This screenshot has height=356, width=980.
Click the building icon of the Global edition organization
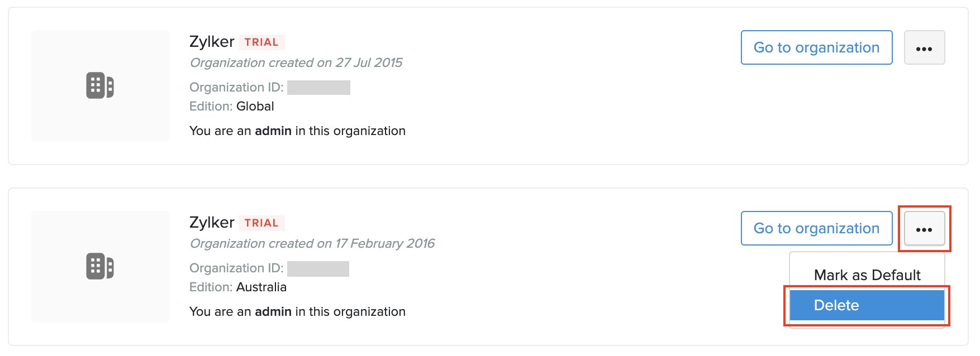pos(100,85)
